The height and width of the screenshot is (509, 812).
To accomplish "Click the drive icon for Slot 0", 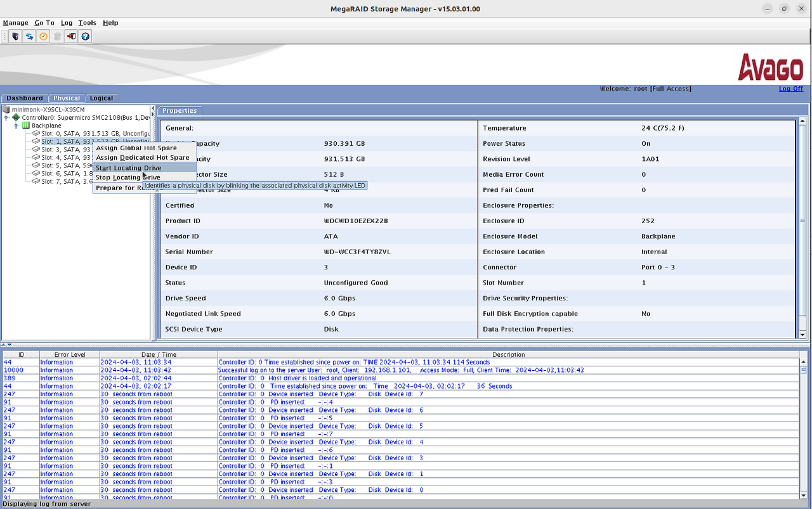I will point(36,133).
